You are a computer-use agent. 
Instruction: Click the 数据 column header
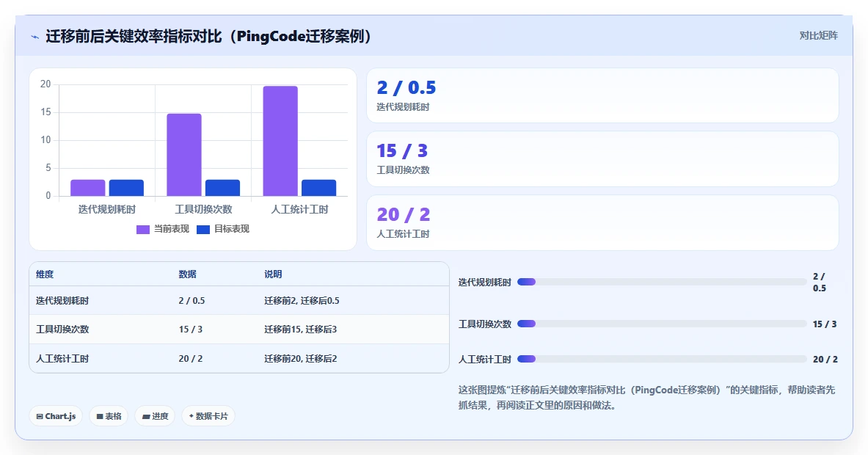pos(187,274)
